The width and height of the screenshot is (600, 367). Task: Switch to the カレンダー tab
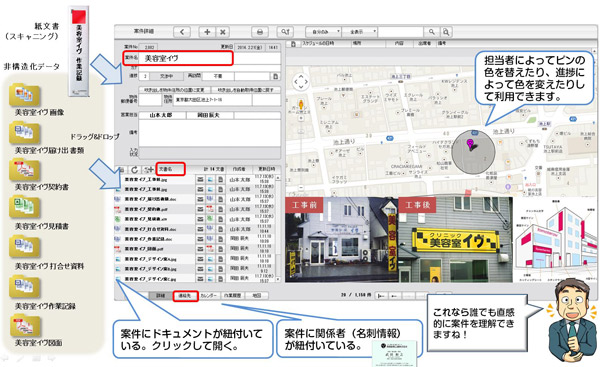click(x=209, y=296)
